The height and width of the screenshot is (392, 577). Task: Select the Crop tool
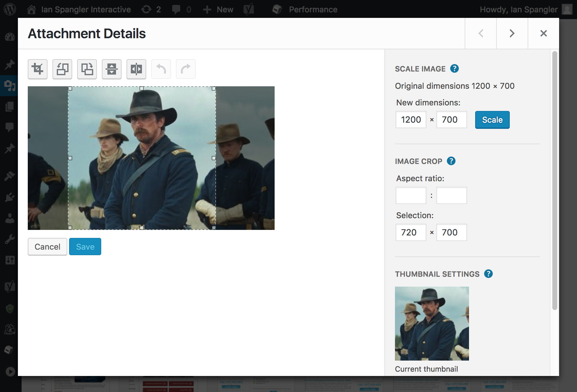tap(37, 69)
